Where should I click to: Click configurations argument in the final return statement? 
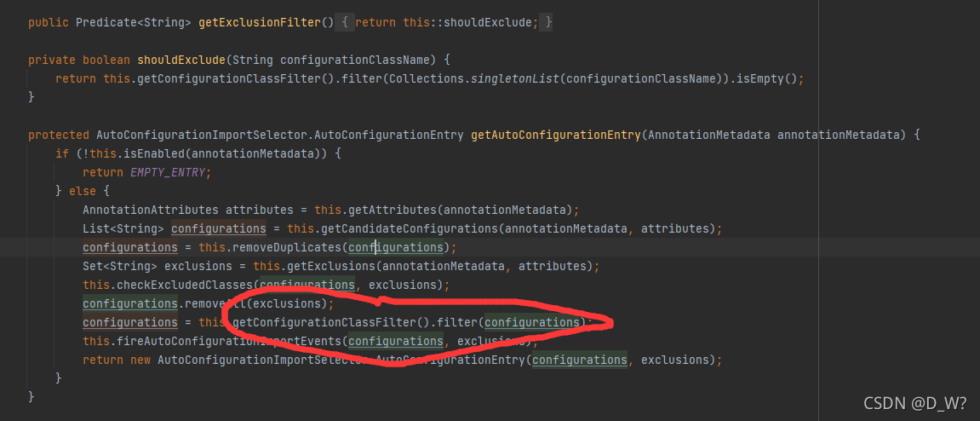(x=579, y=360)
